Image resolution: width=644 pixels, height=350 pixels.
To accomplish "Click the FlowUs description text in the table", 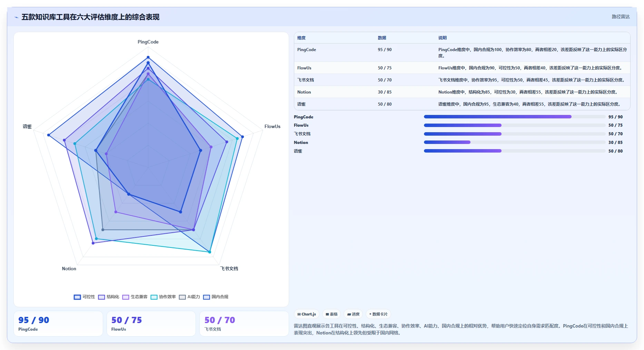I will (531, 68).
